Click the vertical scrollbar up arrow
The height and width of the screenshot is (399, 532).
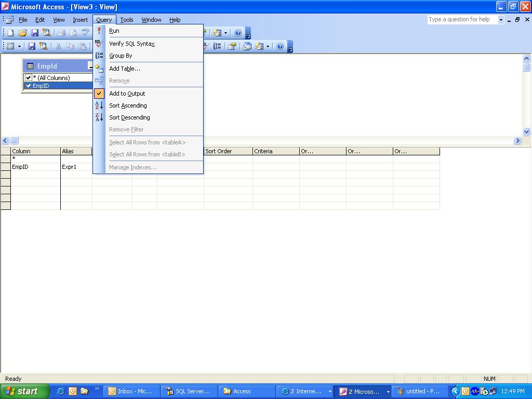(x=527, y=58)
